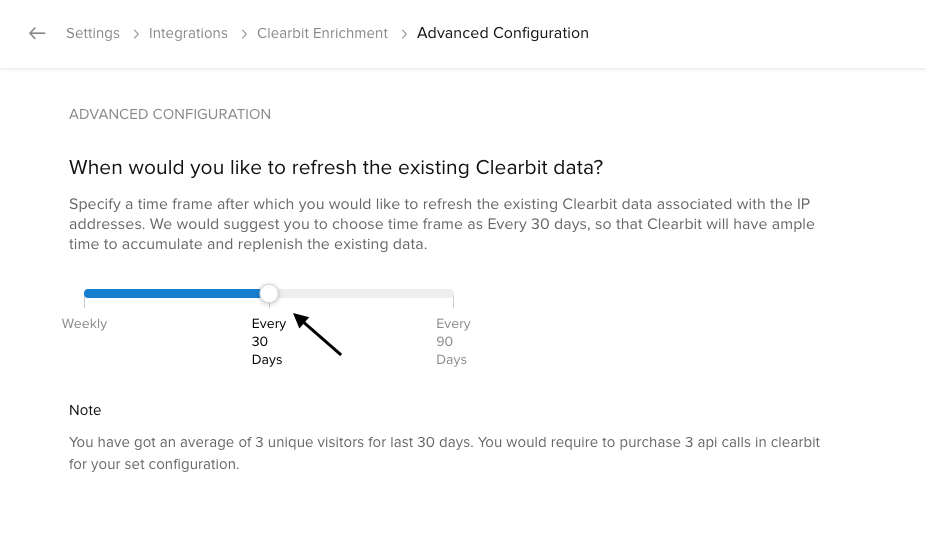Click the refresh interval slider handle
Screen dimensions: 926x550
point(269,293)
